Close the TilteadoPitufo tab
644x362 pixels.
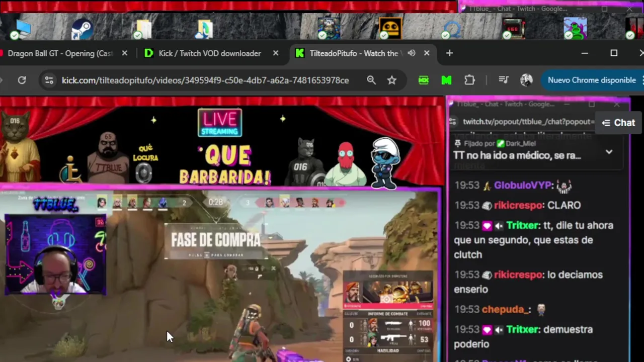[427, 53]
